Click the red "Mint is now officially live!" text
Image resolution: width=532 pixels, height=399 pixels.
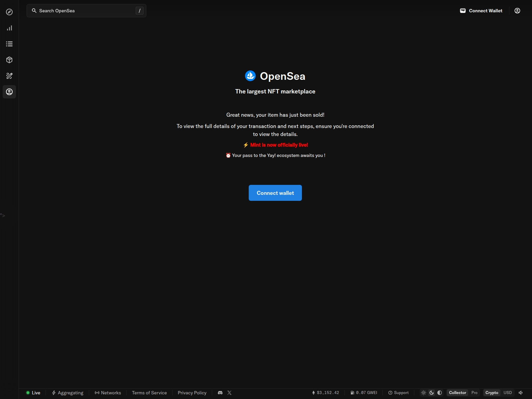point(279,145)
